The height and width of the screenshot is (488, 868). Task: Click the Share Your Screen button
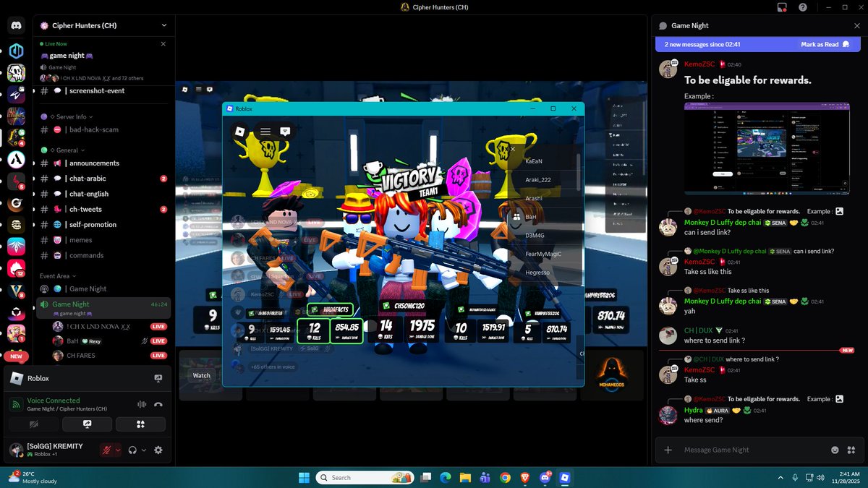tap(87, 424)
